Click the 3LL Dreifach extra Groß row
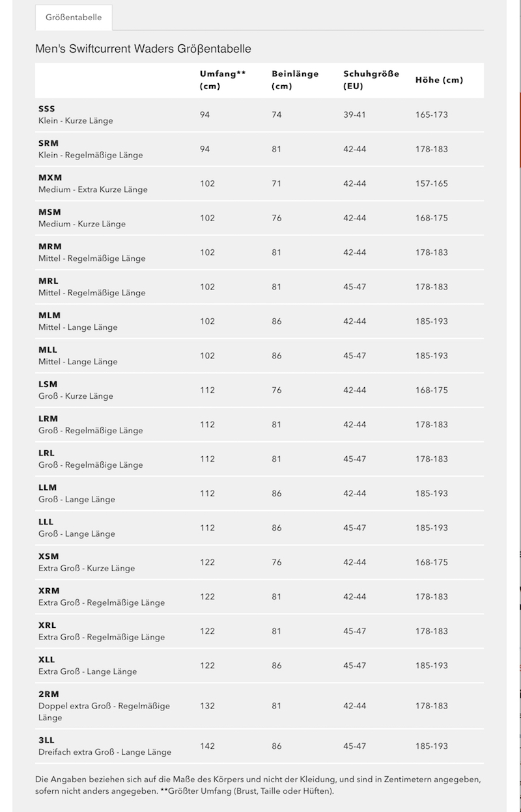 (104, 746)
